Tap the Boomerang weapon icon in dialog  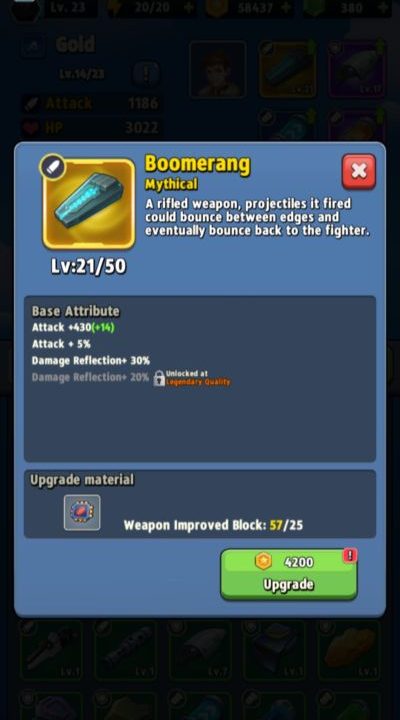(89, 204)
